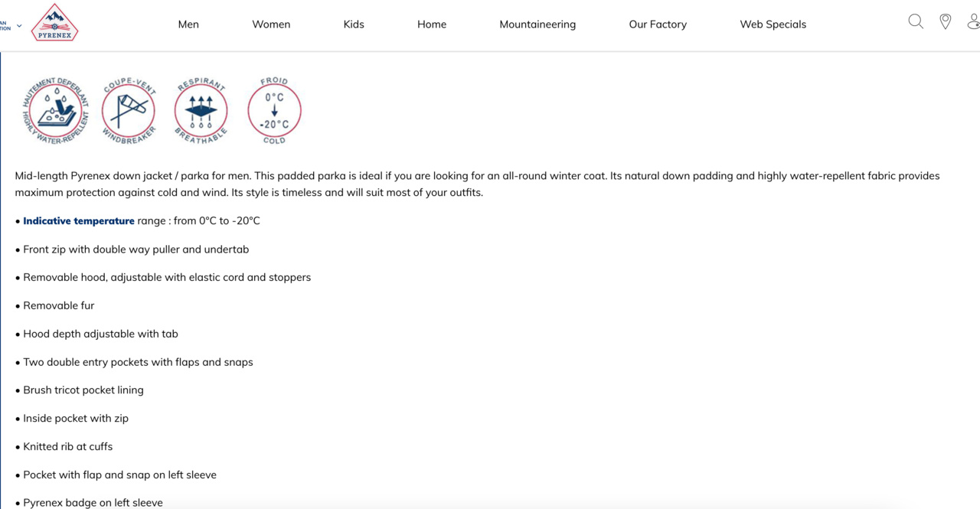Click the store locator pin icon
Screen dimensions: 980x509
(x=946, y=22)
